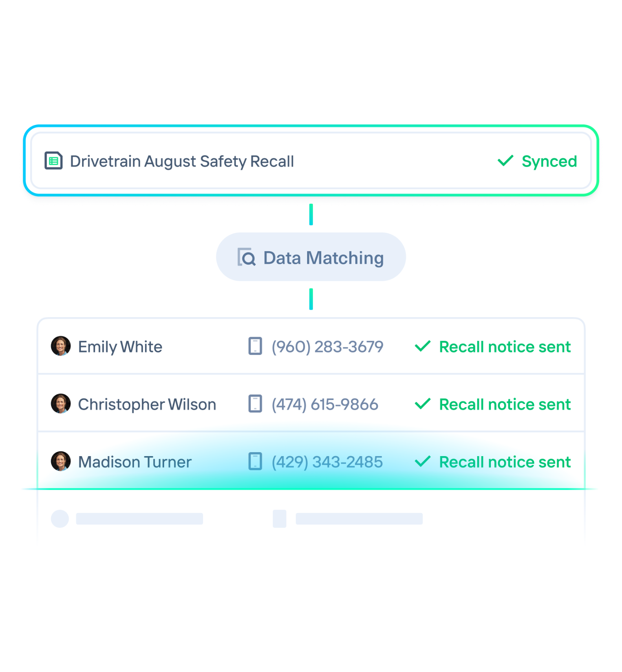
Task: Click Madison Turner's phone number (429) 343-2485
Action: point(327,462)
